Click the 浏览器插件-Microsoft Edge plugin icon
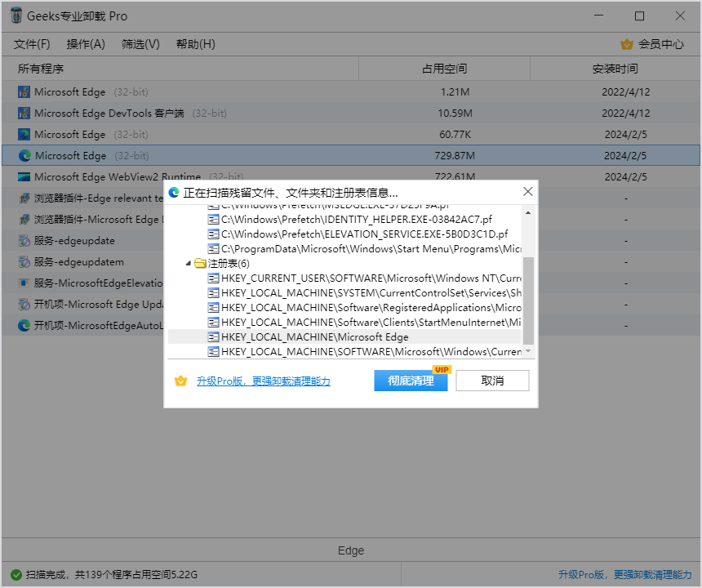 [24, 220]
